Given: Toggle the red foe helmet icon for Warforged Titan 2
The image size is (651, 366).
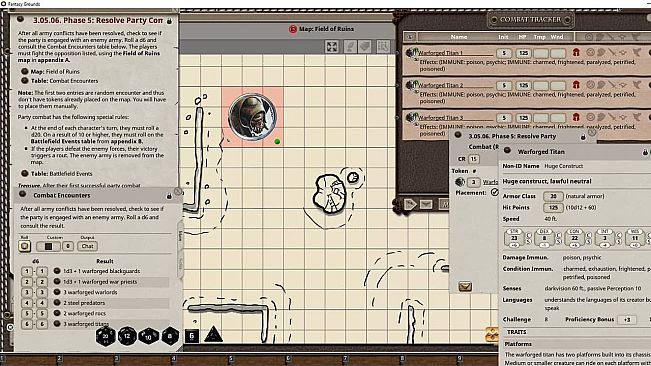Looking at the screenshot, I should tap(576, 85).
